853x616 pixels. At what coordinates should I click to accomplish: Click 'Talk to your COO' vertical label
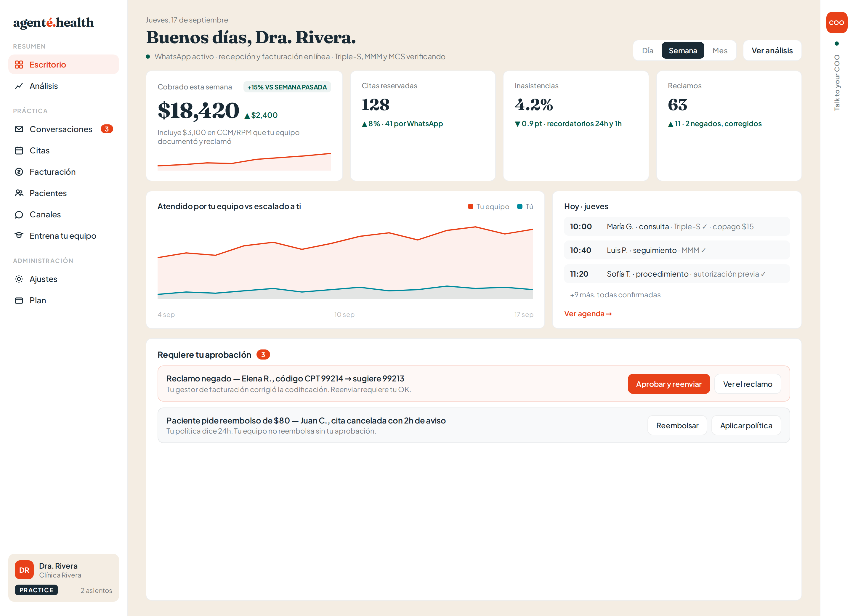click(x=837, y=82)
